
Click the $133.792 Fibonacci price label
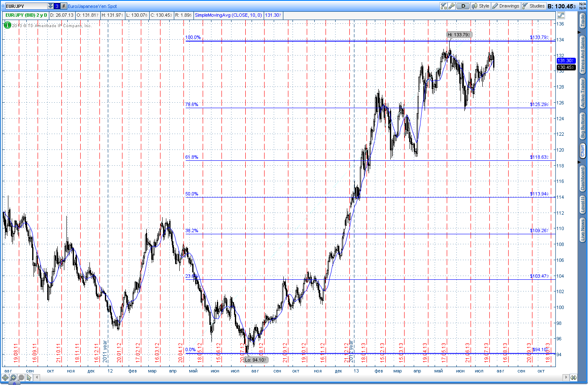539,37
